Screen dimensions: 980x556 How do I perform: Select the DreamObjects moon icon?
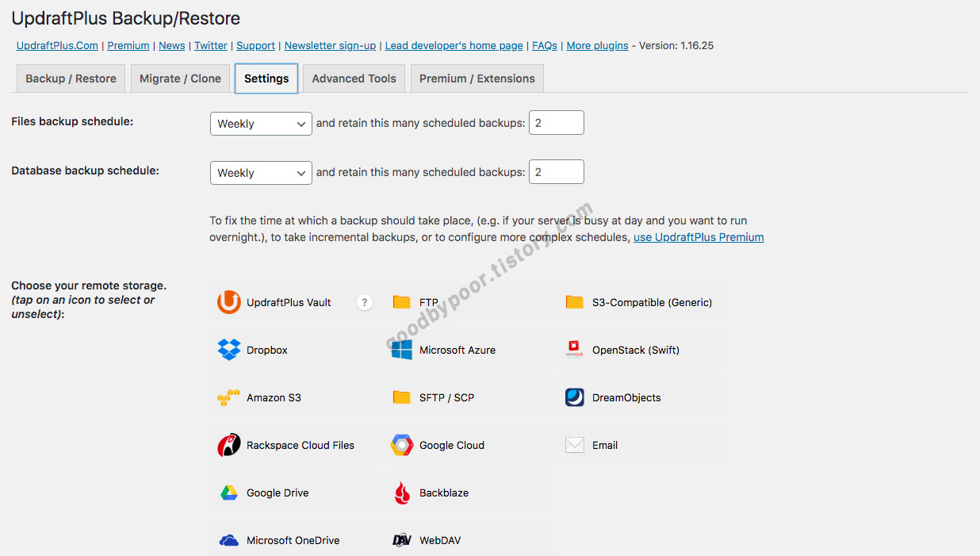pyautogui.click(x=575, y=397)
